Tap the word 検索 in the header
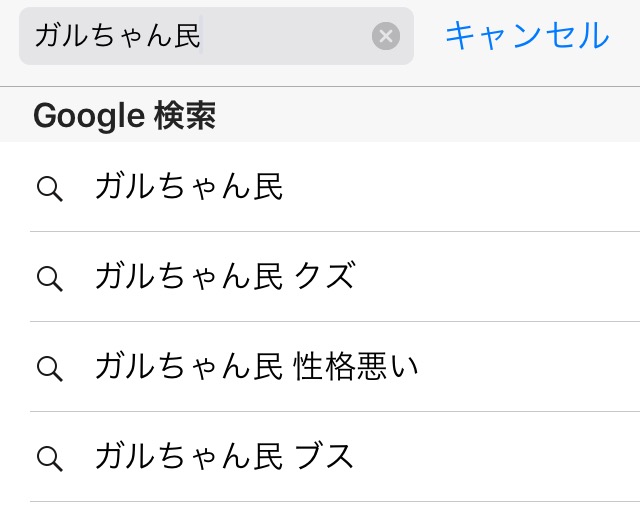 (x=185, y=116)
